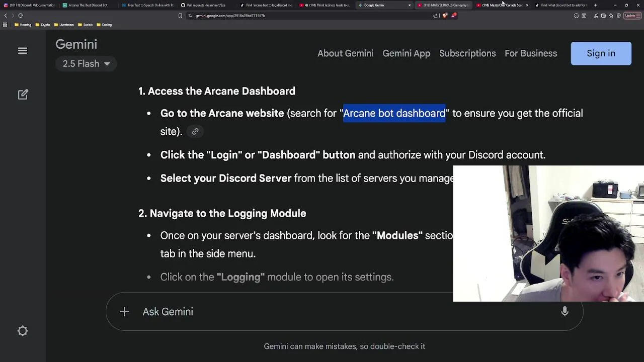This screenshot has height=362, width=644.
Task: Open Brave Rewards triangle icon
Action: 453,16
